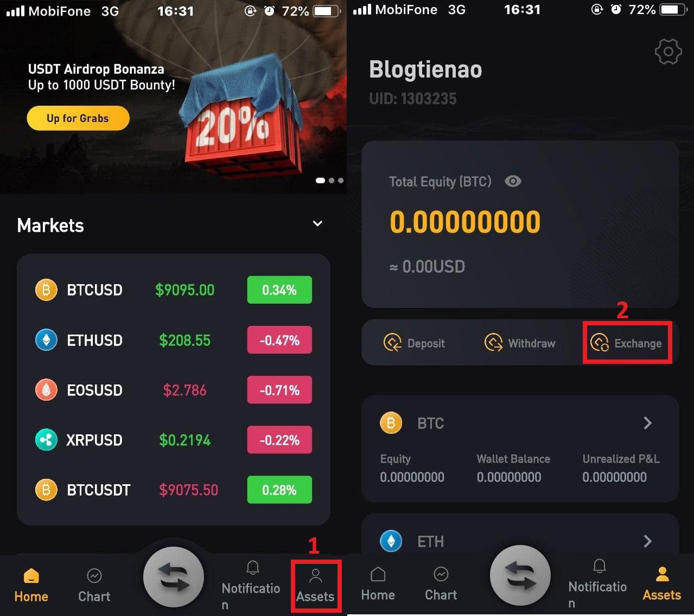This screenshot has height=616, width=694.
Task: Toggle Total Equity visibility eye icon
Action: (x=513, y=181)
